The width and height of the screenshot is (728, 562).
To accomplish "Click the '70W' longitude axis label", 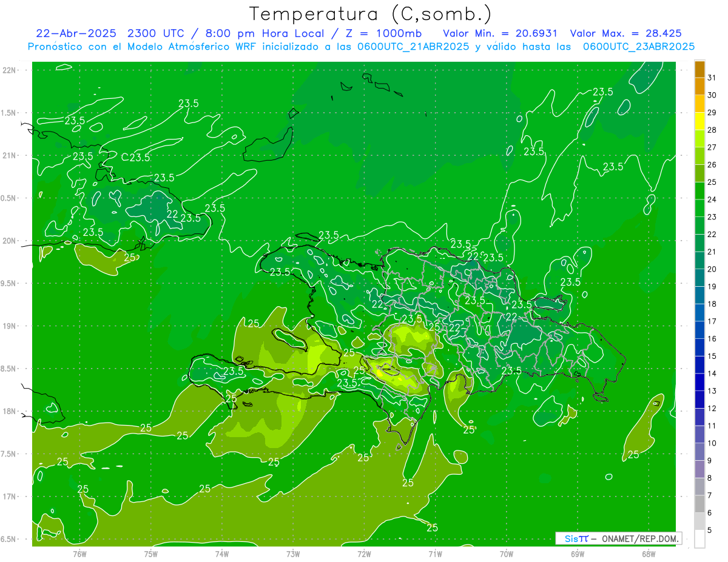I will pos(507,554).
